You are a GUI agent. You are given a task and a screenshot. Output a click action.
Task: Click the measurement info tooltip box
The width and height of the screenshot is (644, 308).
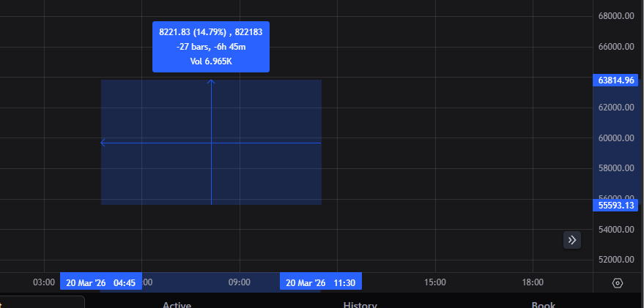pyautogui.click(x=211, y=47)
